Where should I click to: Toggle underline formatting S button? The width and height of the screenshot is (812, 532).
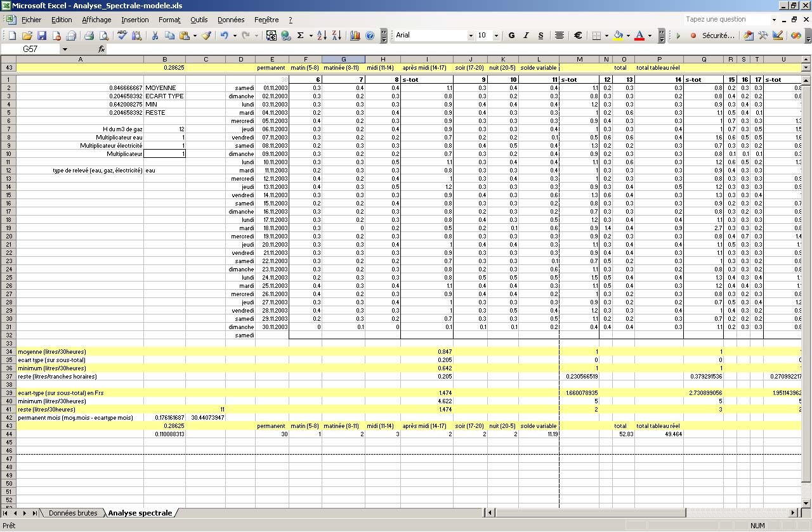(540, 36)
